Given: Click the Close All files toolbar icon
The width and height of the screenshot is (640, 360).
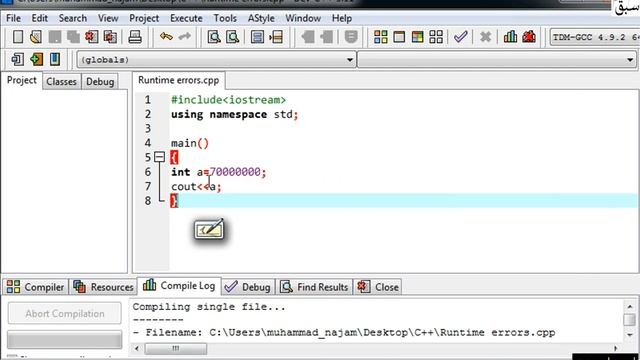Looking at the screenshot, I should pyautogui.click(x=110, y=37).
